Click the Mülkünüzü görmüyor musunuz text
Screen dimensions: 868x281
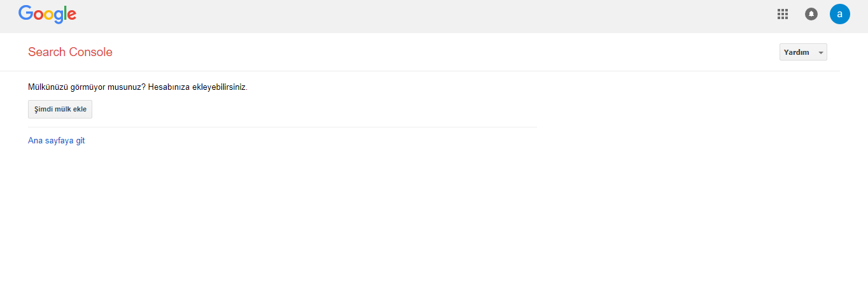[x=87, y=87]
